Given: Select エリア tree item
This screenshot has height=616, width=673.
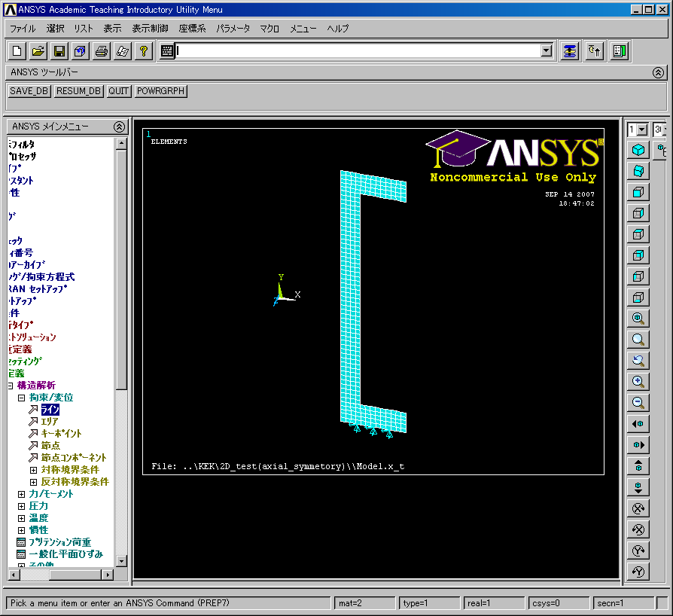Looking at the screenshot, I should pos(50,422).
